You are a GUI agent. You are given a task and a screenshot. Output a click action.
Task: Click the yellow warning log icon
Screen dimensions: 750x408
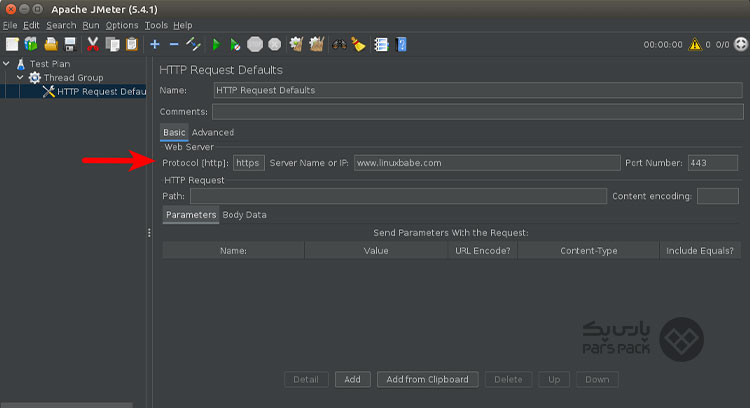point(695,44)
